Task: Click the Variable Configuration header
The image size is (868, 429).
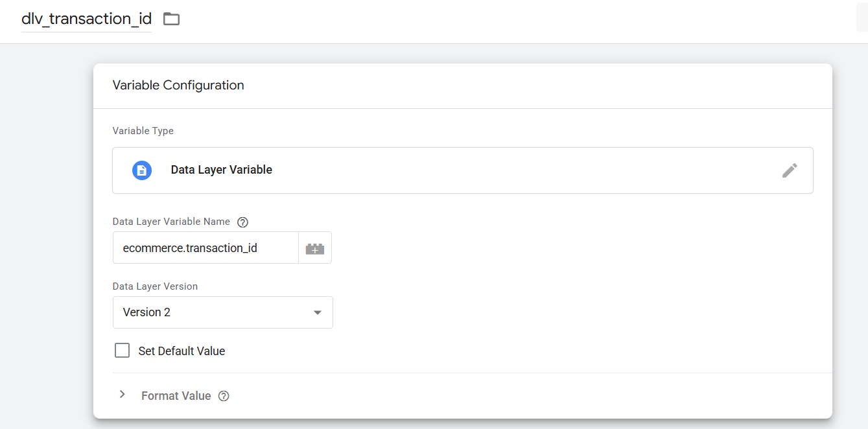Action: click(x=178, y=85)
